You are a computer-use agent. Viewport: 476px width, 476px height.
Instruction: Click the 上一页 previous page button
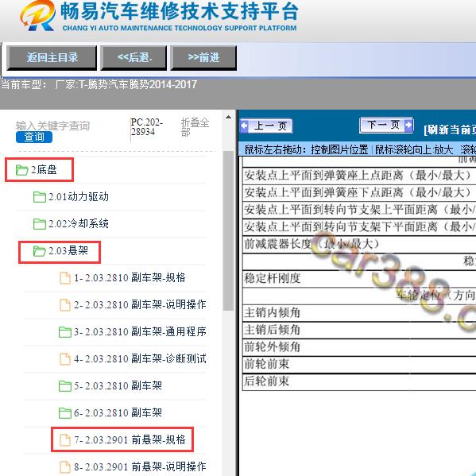click(x=266, y=126)
